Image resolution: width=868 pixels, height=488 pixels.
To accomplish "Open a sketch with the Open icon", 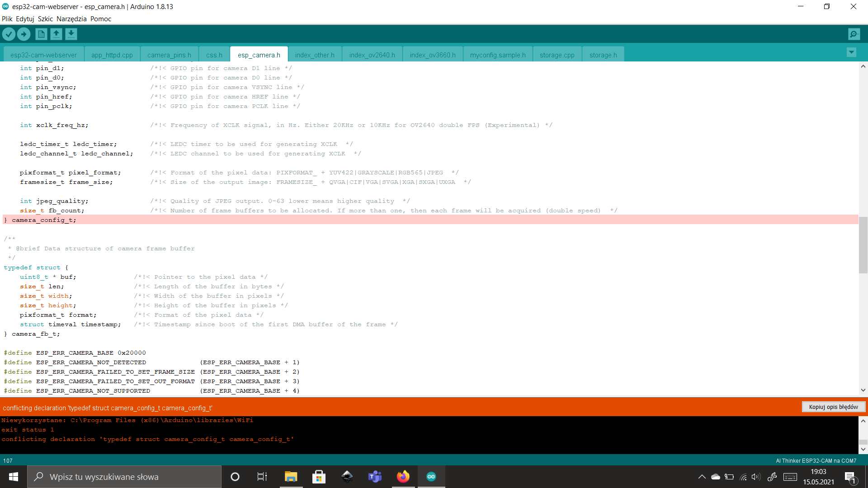I will click(56, 34).
